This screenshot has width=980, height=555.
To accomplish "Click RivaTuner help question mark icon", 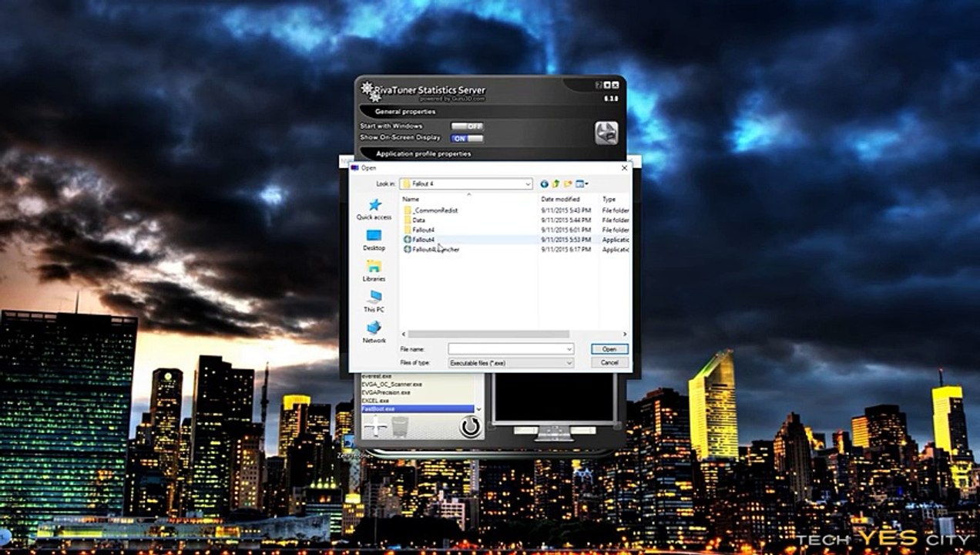I will coord(599,85).
